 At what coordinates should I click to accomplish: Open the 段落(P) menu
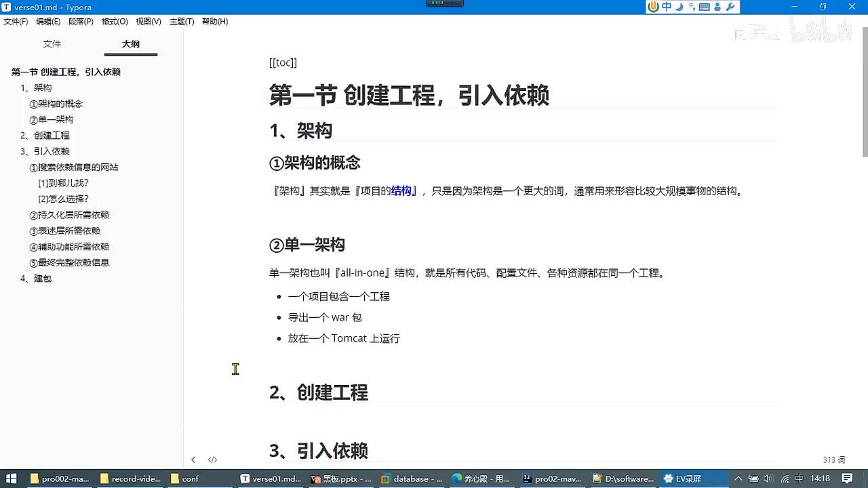[81, 22]
